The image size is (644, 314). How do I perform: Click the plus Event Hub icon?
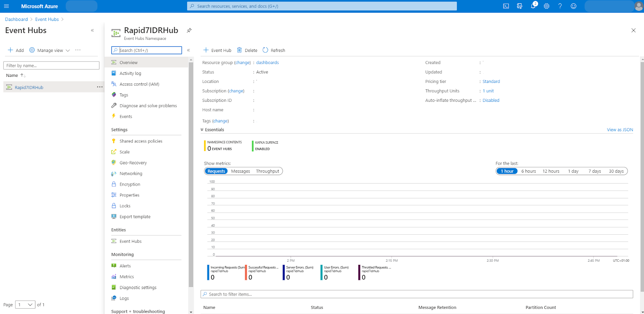206,50
